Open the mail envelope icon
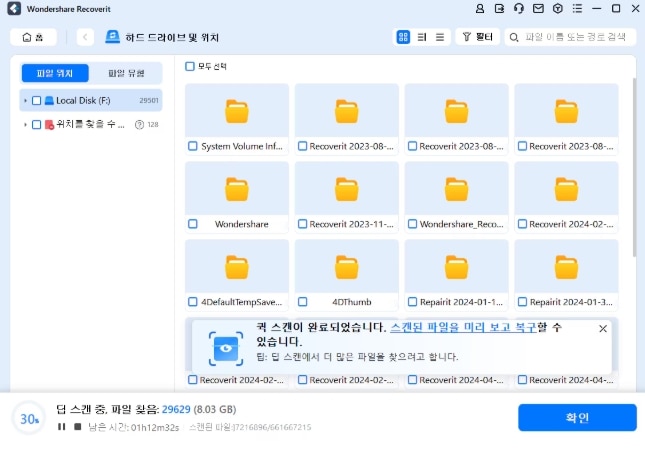This screenshot has height=453, width=645. point(538,9)
